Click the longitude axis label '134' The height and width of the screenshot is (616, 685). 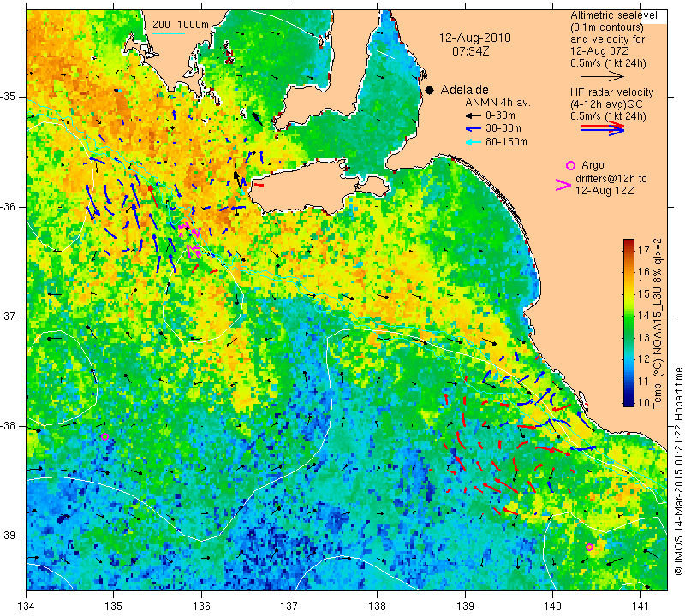pyautogui.click(x=27, y=606)
